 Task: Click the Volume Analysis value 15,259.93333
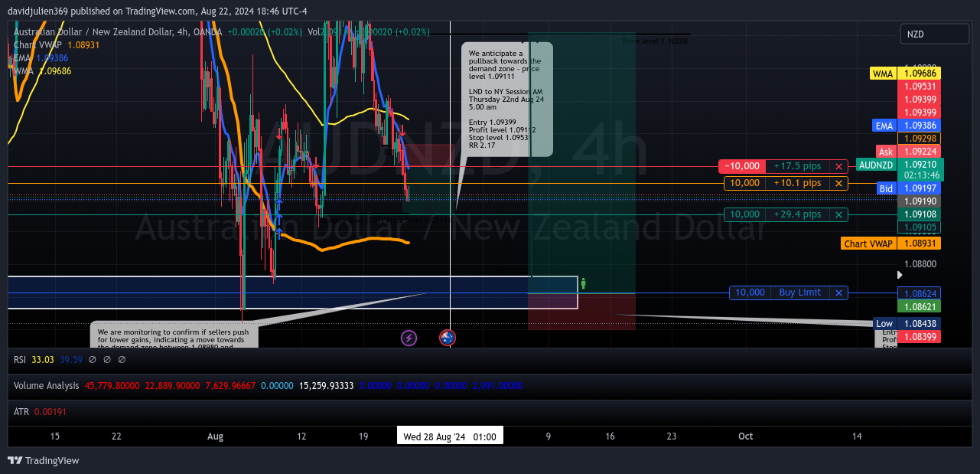tap(327, 386)
